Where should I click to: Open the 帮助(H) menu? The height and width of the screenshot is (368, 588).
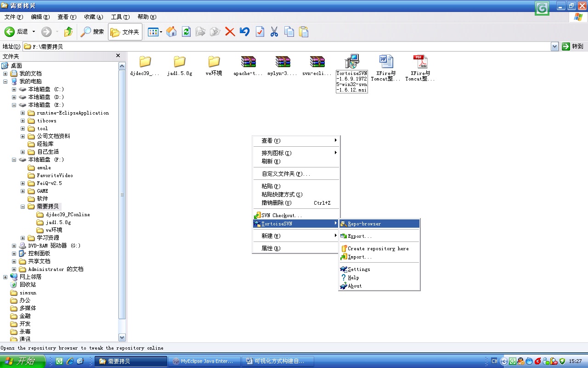[147, 17]
